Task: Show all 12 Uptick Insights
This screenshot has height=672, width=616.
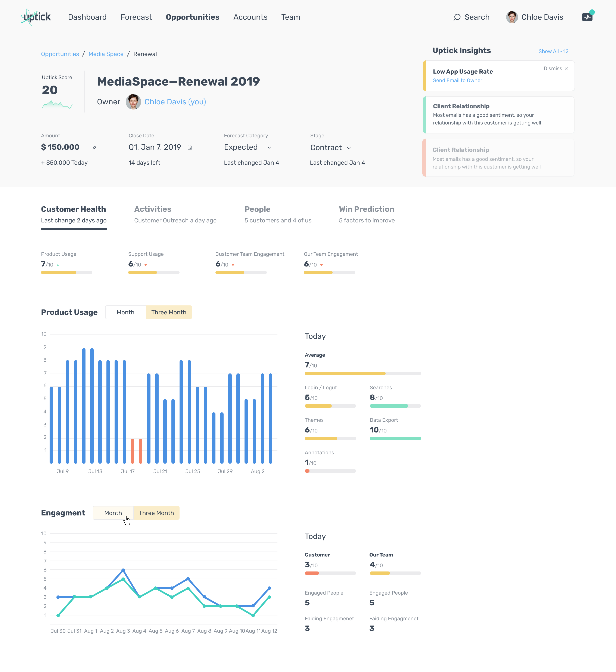Action: (x=553, y=51)
